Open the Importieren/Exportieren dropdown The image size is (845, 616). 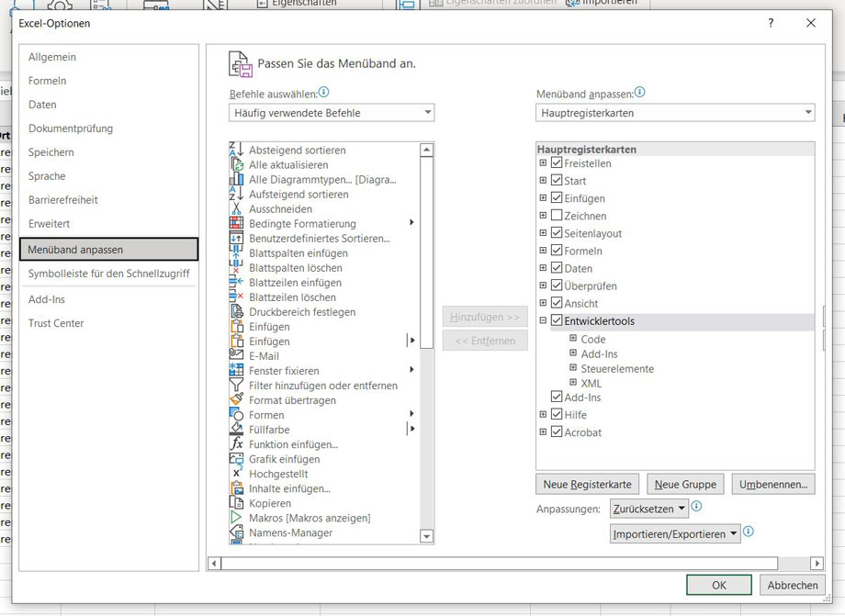[675, 533]
